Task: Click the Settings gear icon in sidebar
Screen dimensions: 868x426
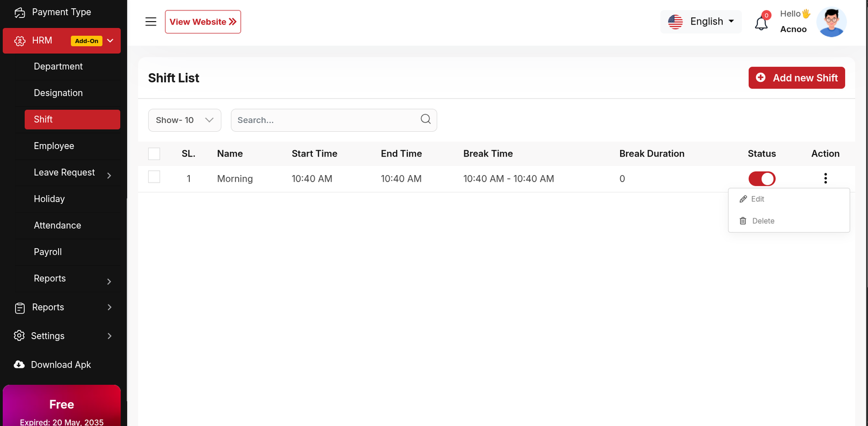Action: [x=20, y=336]
